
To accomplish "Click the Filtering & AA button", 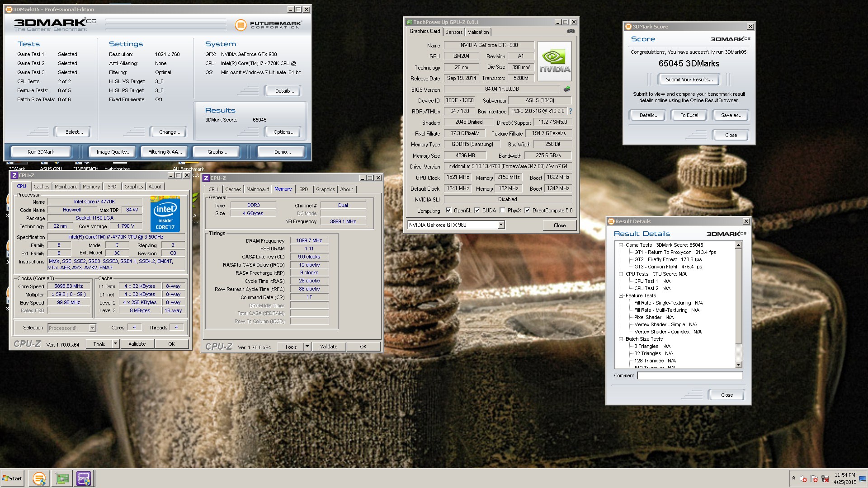I will (165, 152).
